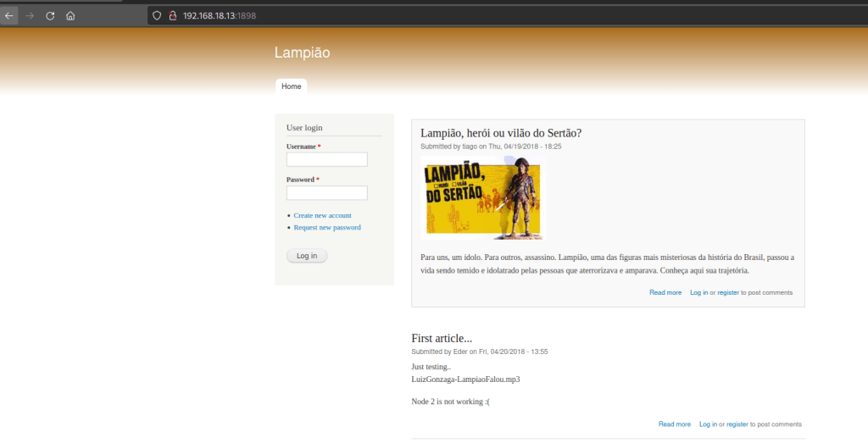Reload the current page
The image size is (868, 443).
50,15
